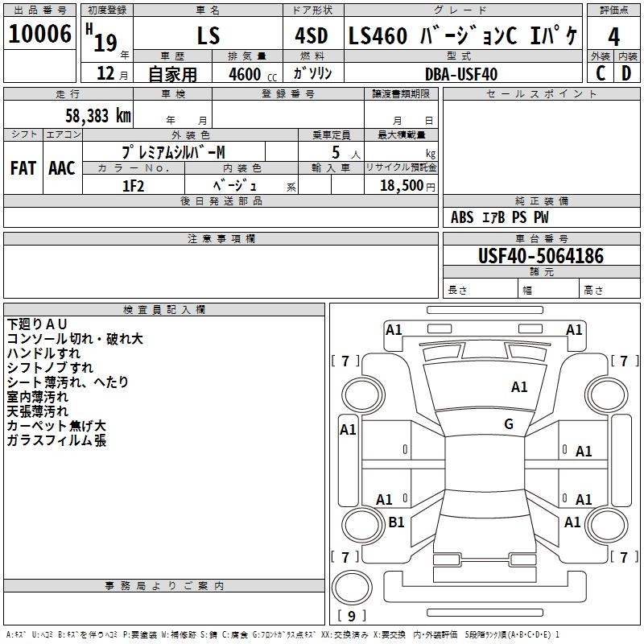This screenshot has height=644, width=644.
Task: Click the interior grade D cell
Action: coord(627,73)
